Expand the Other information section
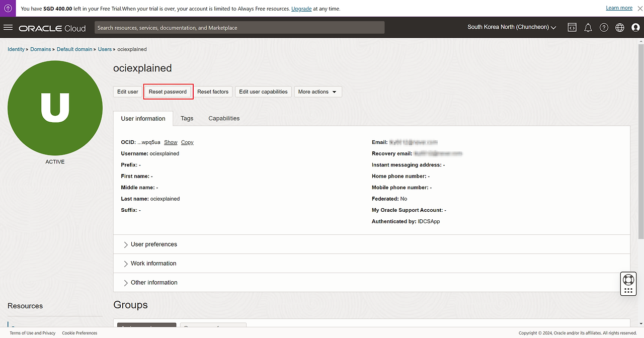This screenshot has height=338, width=644. [153, 283]
